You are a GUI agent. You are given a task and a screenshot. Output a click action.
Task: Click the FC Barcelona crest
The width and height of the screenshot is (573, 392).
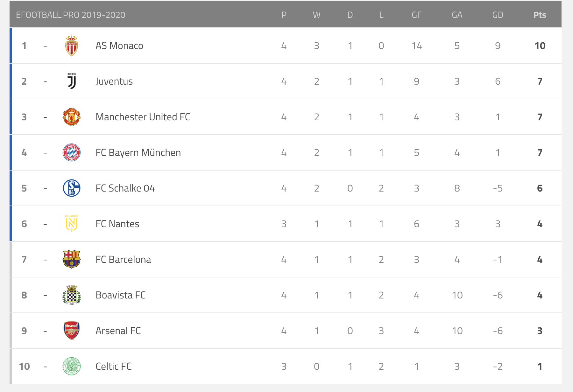pos(72,259)
